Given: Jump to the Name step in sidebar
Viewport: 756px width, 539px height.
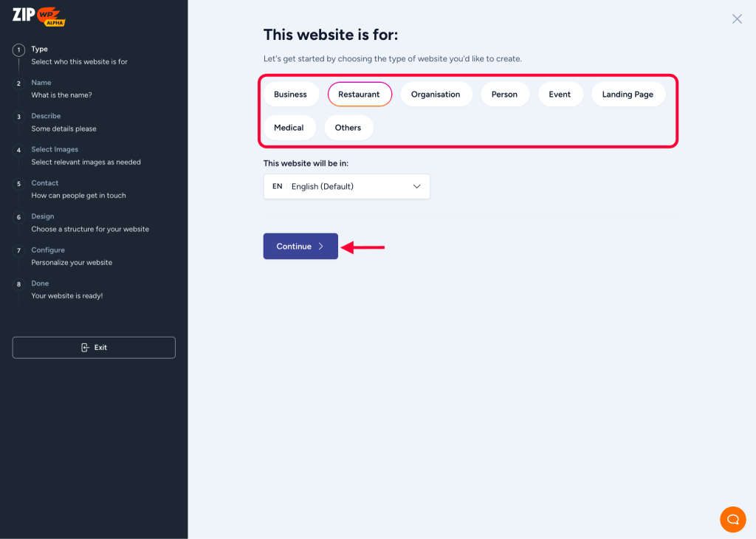Looking at the screenshot, I should (x=41, y=83).
